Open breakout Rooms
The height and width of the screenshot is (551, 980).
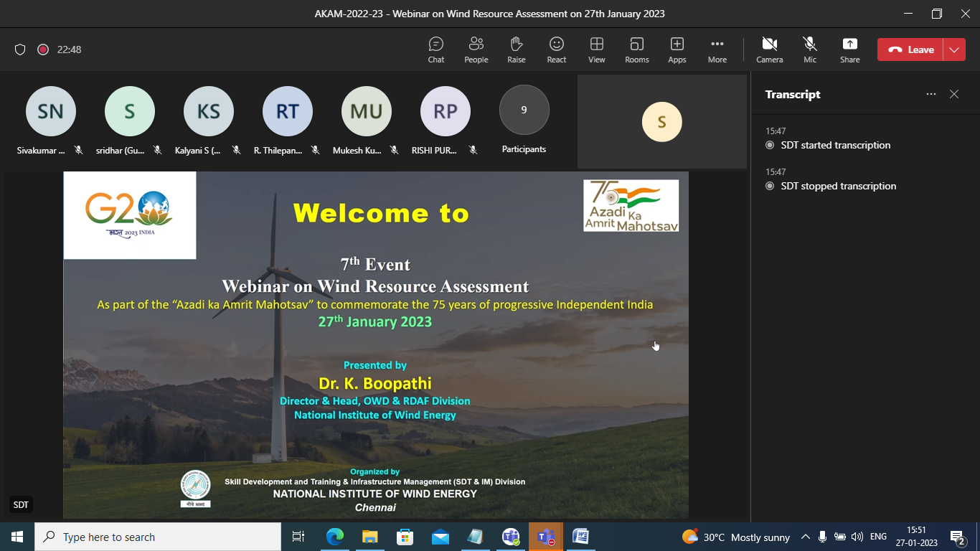point(636,50)
